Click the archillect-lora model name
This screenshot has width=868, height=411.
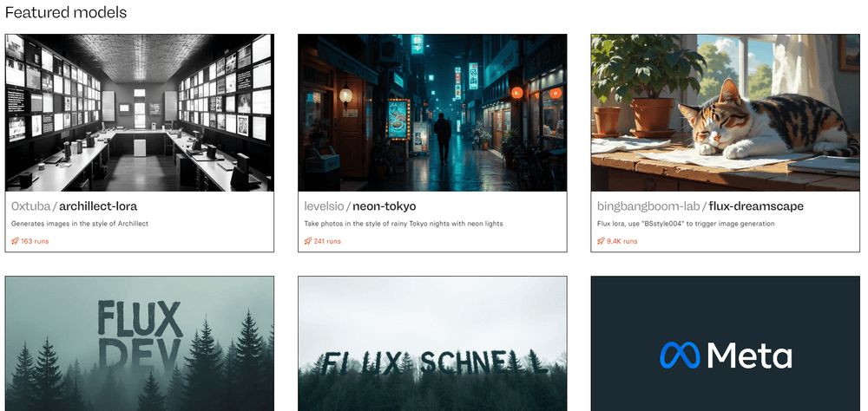pos(98,206)
